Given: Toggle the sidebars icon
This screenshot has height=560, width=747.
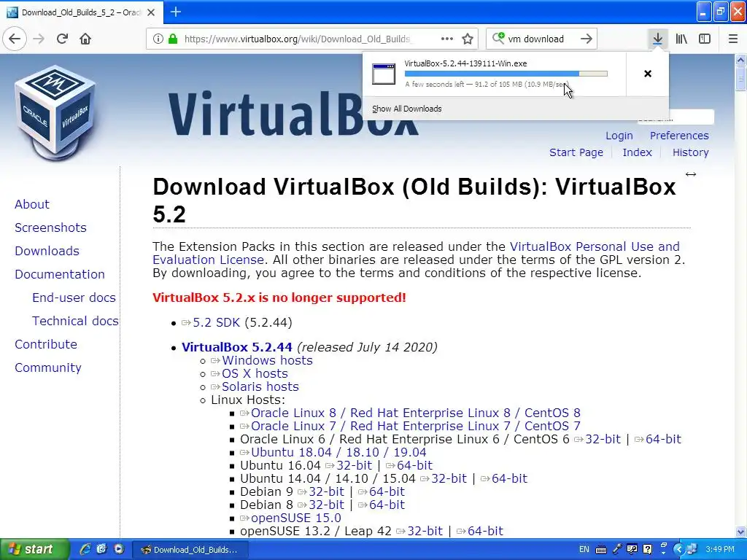Looking at the screenshot, I should pos(705,39).
